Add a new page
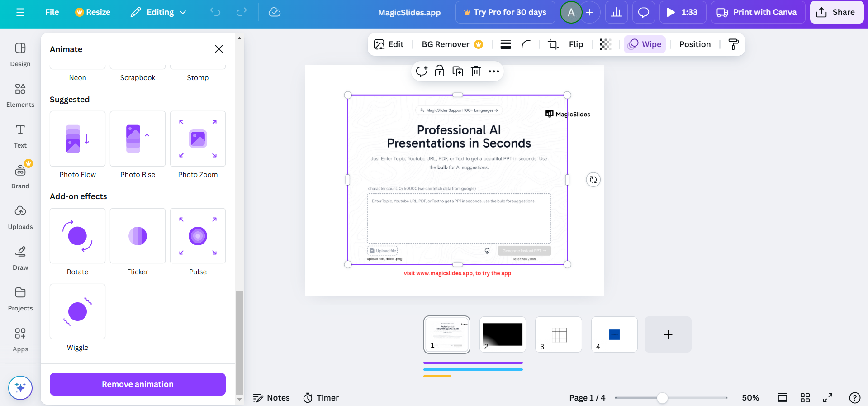The width and height of the screenshot is (868, 406). pos(668,334)
